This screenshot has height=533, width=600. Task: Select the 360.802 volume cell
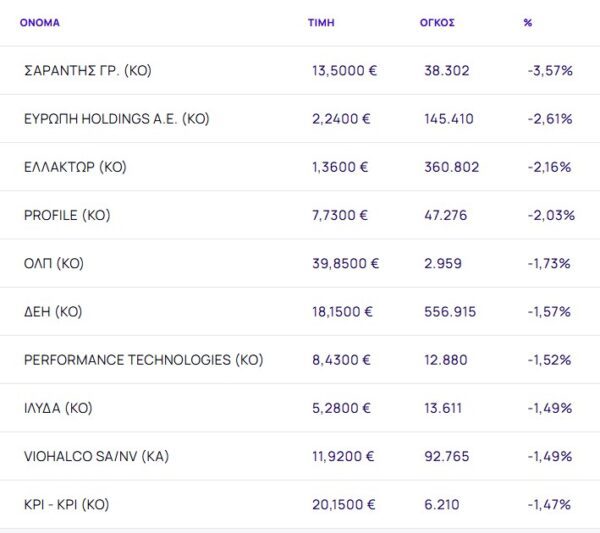pyautogui.click(x=451, y=167)
